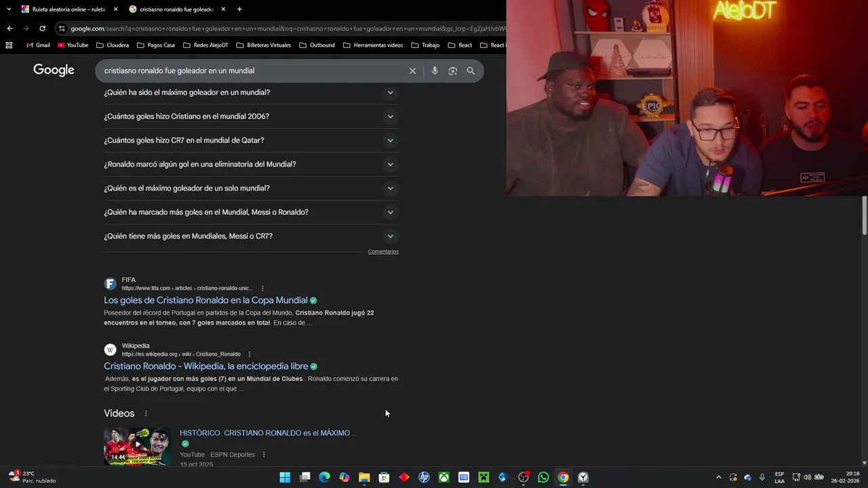868x488 pixels.
Task: Open Microsoft Store from the taskbar
Action: click(x=384, y=477)
